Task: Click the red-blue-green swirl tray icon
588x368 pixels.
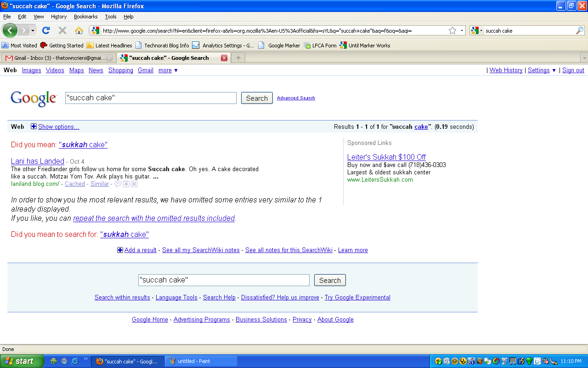Action: point(496,361)
